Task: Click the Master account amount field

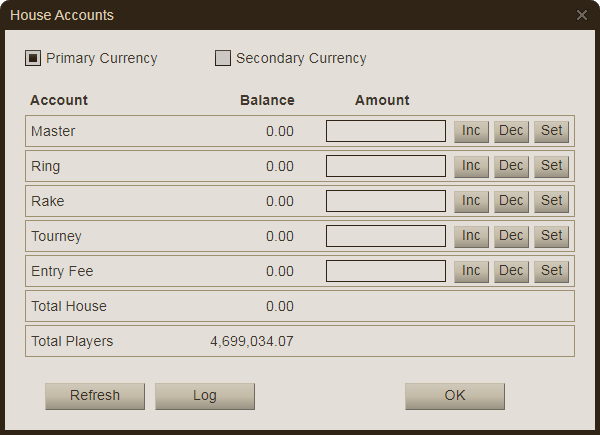Action: click(386, 131)
